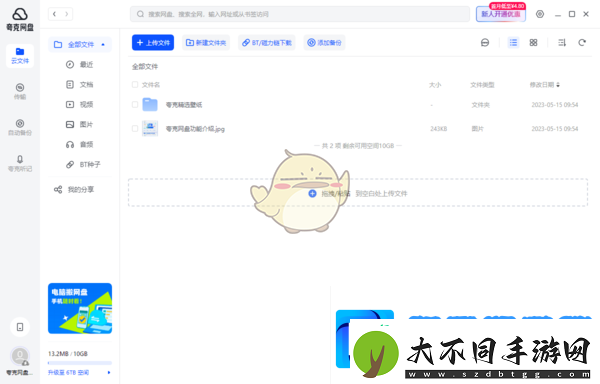The width and height of the screenshot is (600, 384).
Task: Check the 夸克网盘功能介绍.jpg checkbox
Action: (135, 129)
